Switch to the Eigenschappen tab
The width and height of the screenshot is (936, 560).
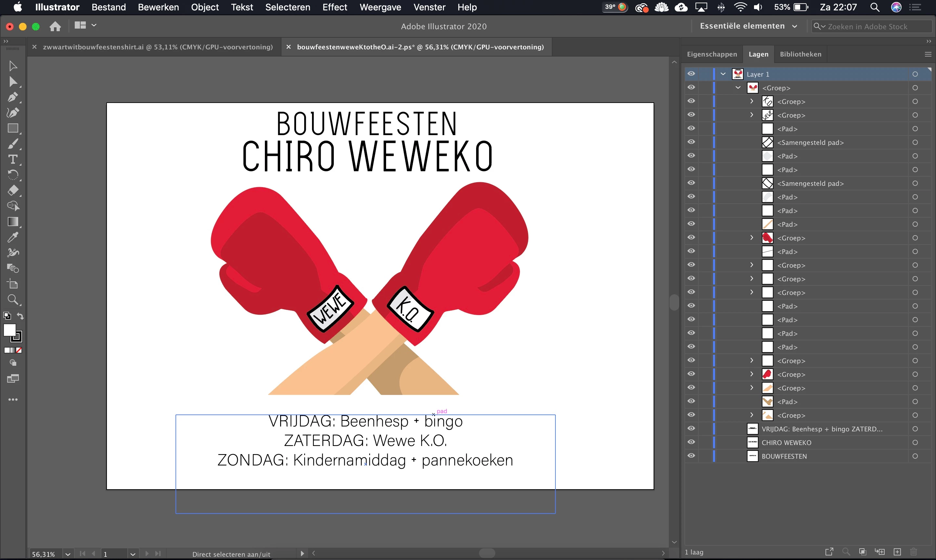click(x=711, y=54)
